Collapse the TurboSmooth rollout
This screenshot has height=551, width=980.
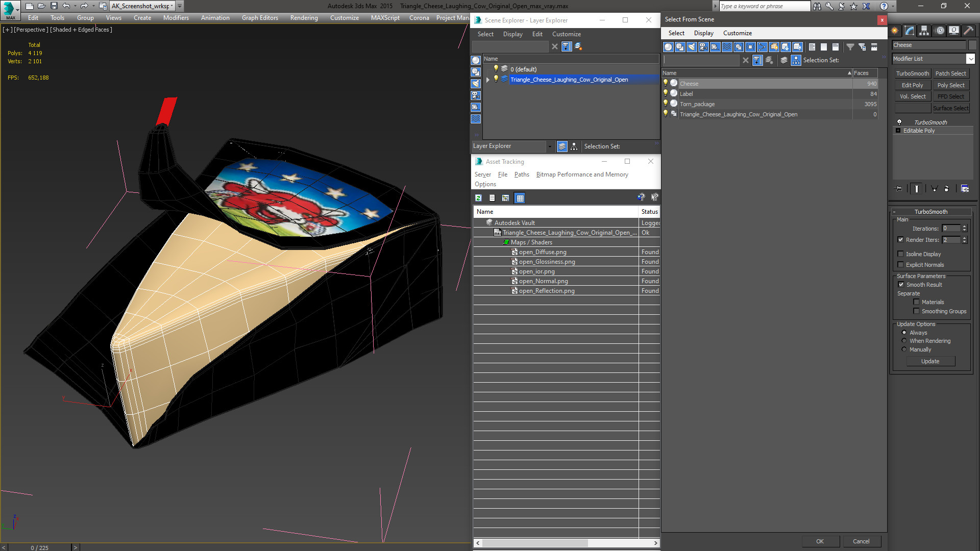(x=894, y=212)
